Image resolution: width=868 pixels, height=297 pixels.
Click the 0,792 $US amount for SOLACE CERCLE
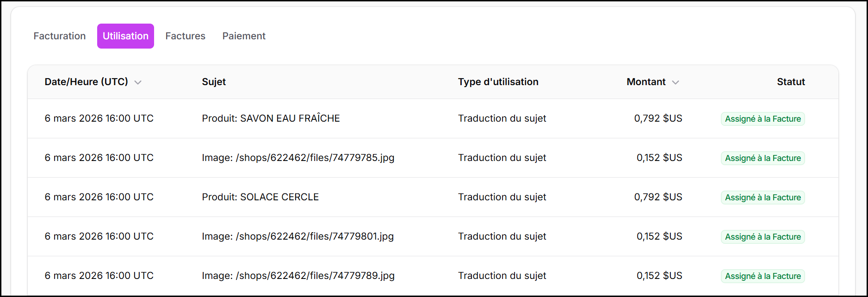tap(658, 197)
